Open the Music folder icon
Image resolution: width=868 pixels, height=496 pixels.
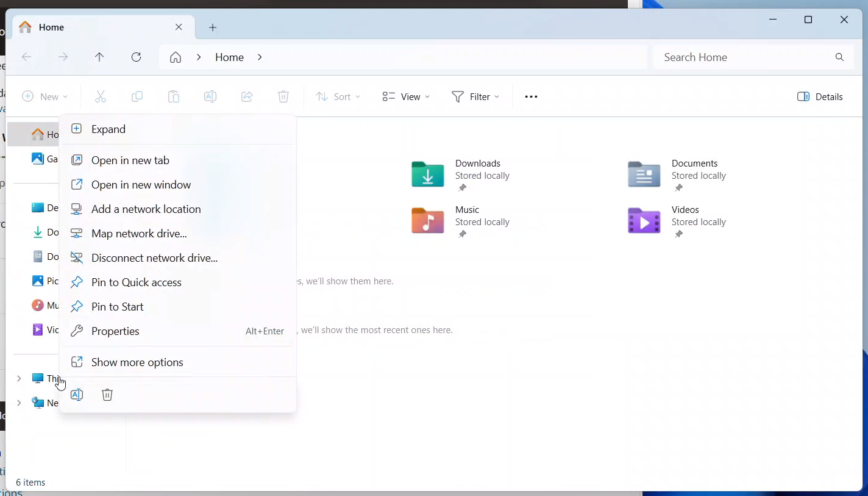pos(428,221)
